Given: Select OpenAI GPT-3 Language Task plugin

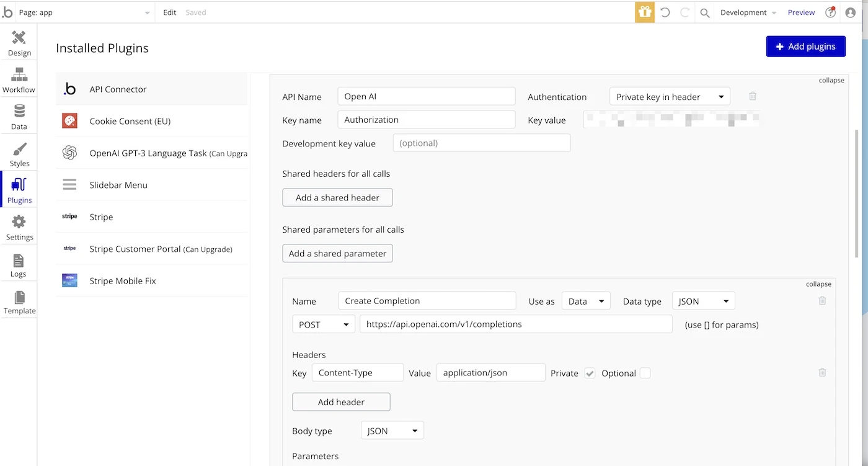Looking at the screenshot, I should point(151,153).
